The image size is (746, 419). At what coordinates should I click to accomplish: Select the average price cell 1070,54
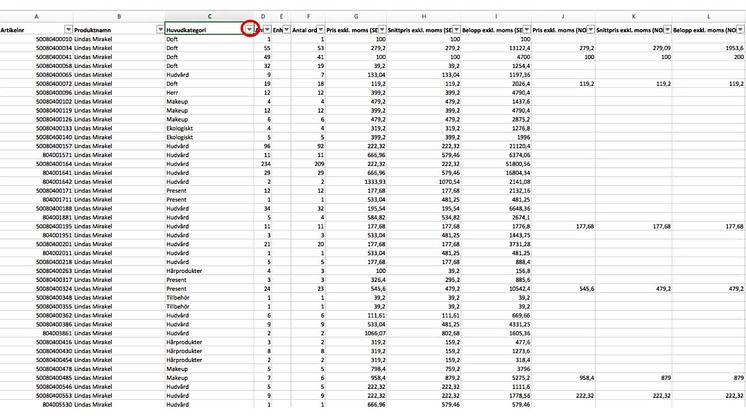[x=424, y=182]
